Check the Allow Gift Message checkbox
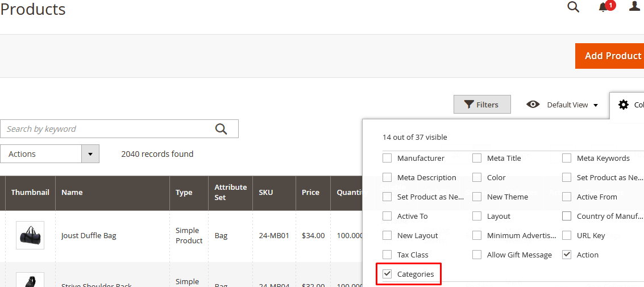The image size is (644, 287). [477, 255]
